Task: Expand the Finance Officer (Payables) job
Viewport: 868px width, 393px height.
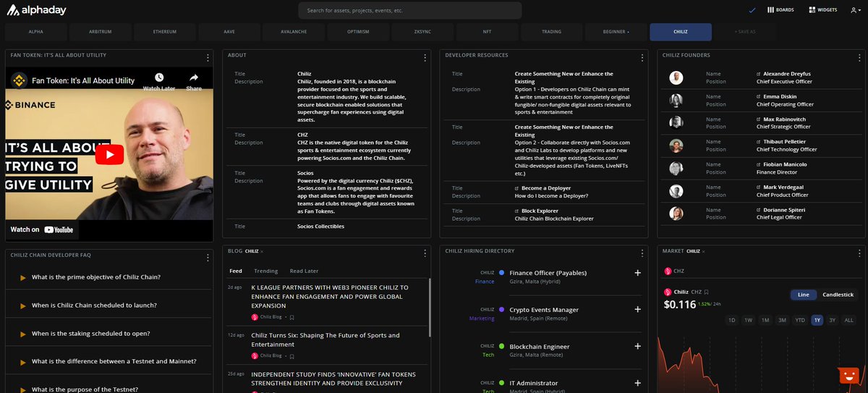Action: coord(637,273)
